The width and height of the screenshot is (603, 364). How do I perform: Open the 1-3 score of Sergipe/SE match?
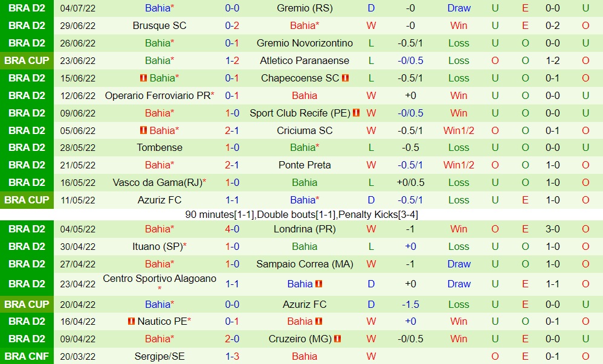point(232,357)
